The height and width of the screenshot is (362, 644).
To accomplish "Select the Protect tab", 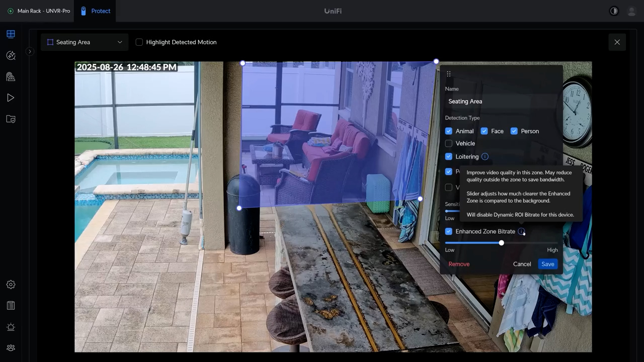I will click(x=96, y=11).
